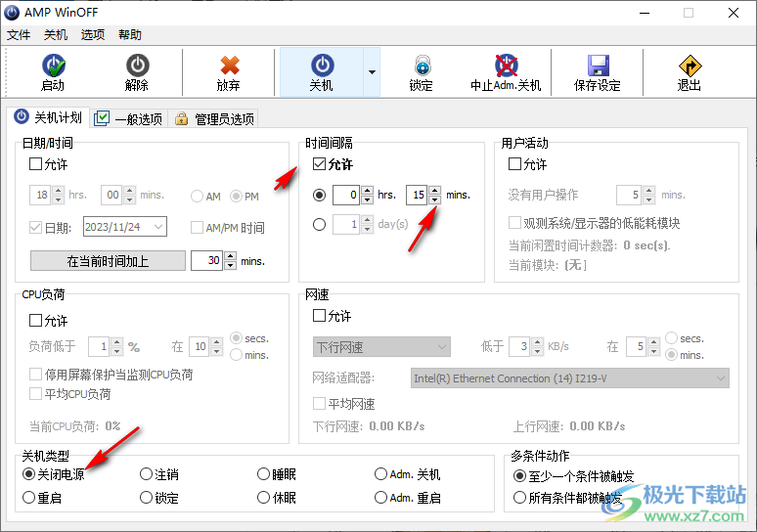Image resolution: width=757 pixels, height=532 pixels.
Task: Uncheck 允许 in 时间间隔 group
Action: (319, 164)
